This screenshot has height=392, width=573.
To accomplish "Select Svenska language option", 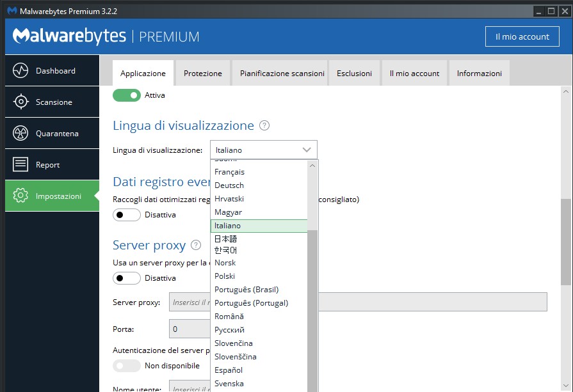I will point(259,384).
